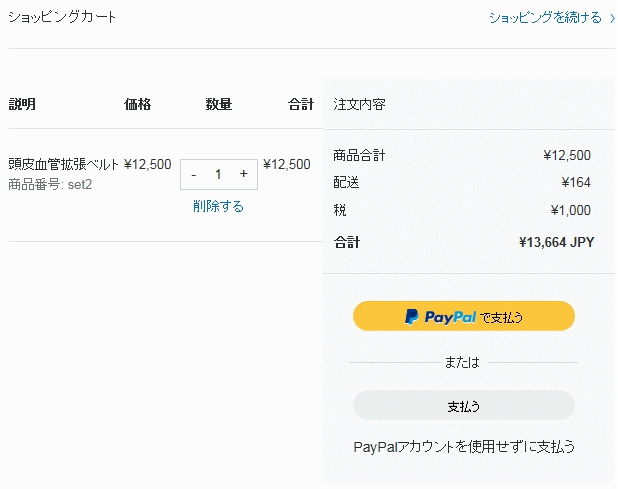The width and height of the screenshot is (618, 489).
Task: Pay using the yellow PayPal で支払う button
Action: click(x=464, y=316)
